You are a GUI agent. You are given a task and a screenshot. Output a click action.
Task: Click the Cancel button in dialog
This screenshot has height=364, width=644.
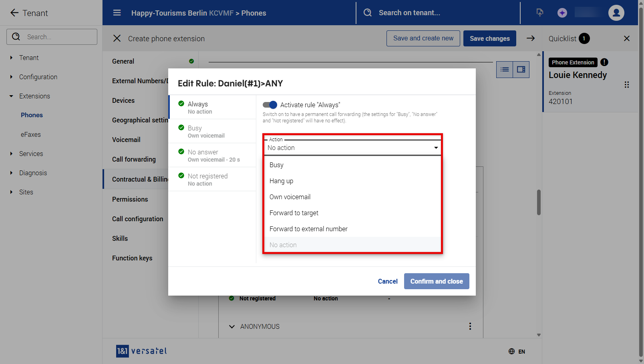click(x=387, y=281)
